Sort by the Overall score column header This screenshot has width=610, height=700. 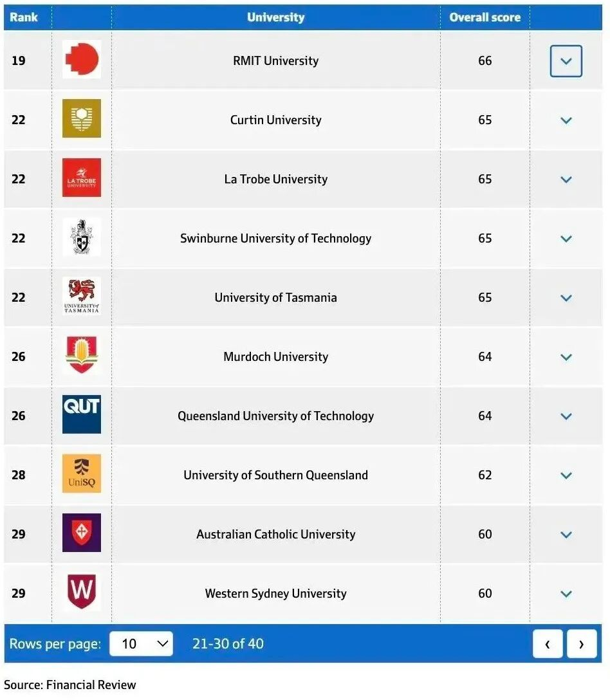[x=485, y=17]
